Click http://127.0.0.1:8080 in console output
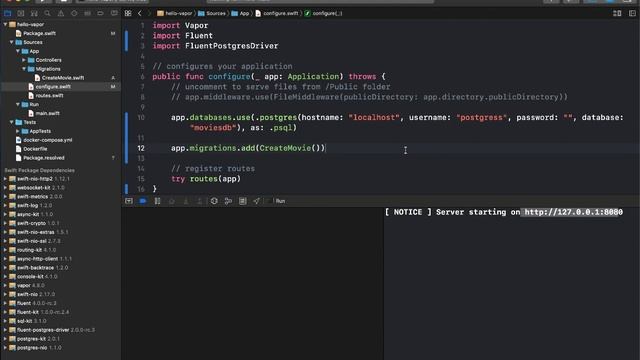 tap(573, 212)
